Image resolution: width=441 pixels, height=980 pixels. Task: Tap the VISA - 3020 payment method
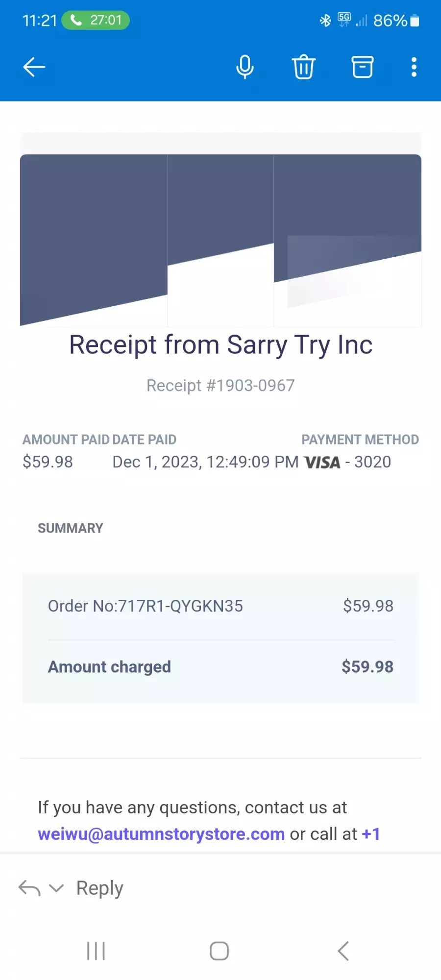click(347, 462)
